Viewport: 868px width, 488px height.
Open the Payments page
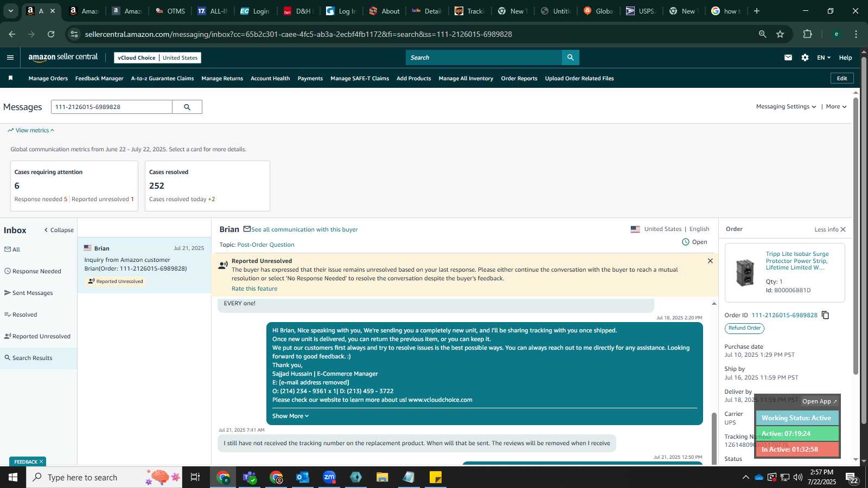point(310,78)
